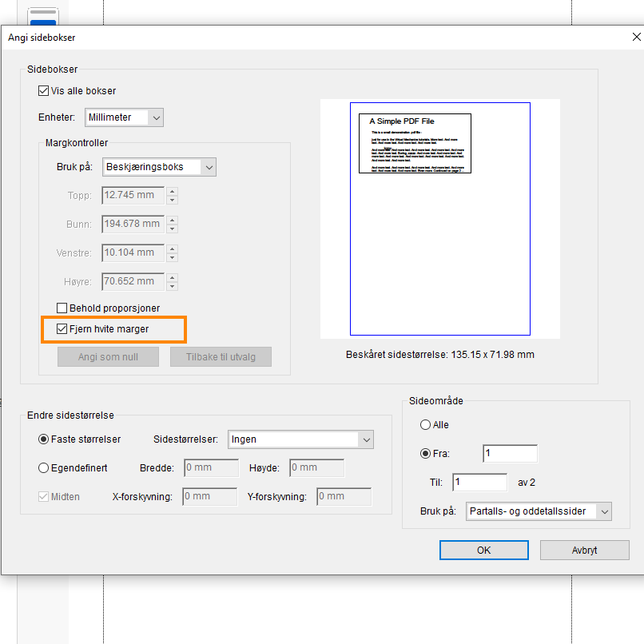The height and width of the screenshot is (644, 644).
Task: Select the Faste størrelser option
Action: pos(44,439)
